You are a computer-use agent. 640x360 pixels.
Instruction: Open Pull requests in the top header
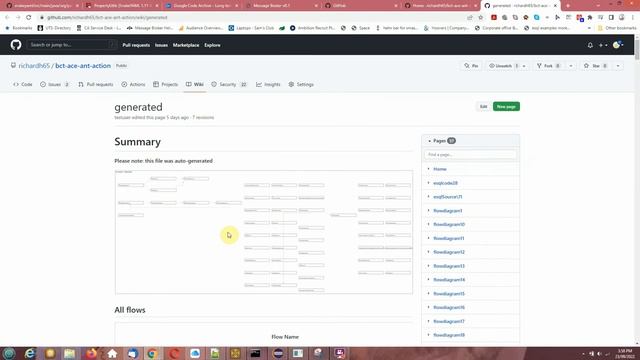[136, 45]
